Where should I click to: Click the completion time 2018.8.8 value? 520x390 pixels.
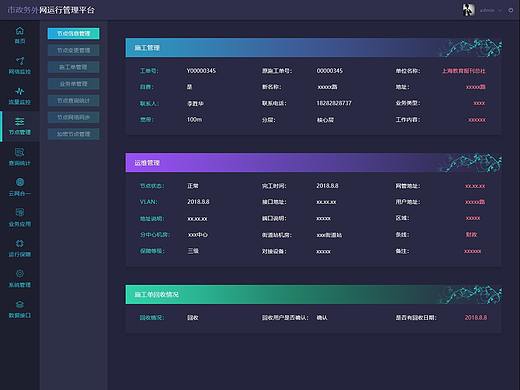pyautogui.click(x=327, y=186)
